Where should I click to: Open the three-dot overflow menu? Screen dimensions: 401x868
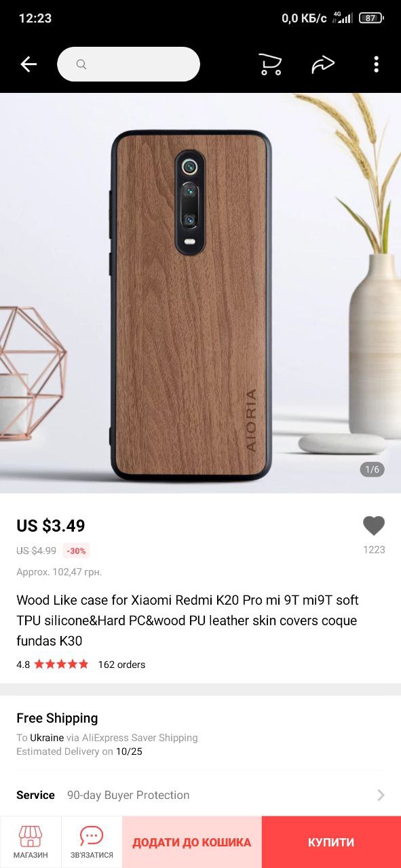click(x=376, y=64)
